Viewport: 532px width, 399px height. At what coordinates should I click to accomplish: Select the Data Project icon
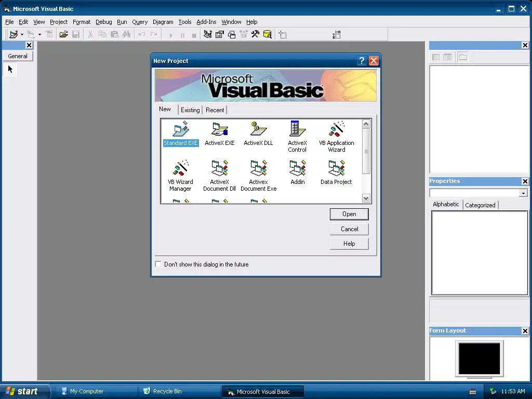tap(336, 172)
